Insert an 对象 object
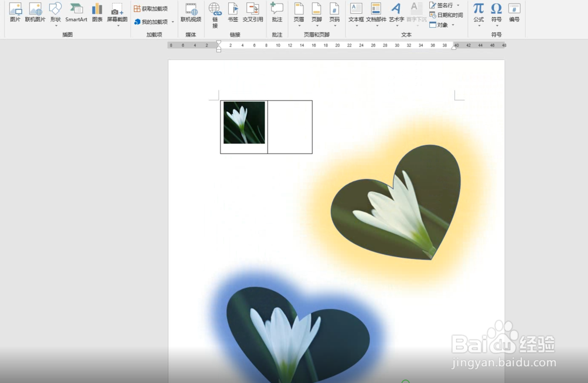 click(439, 25)
